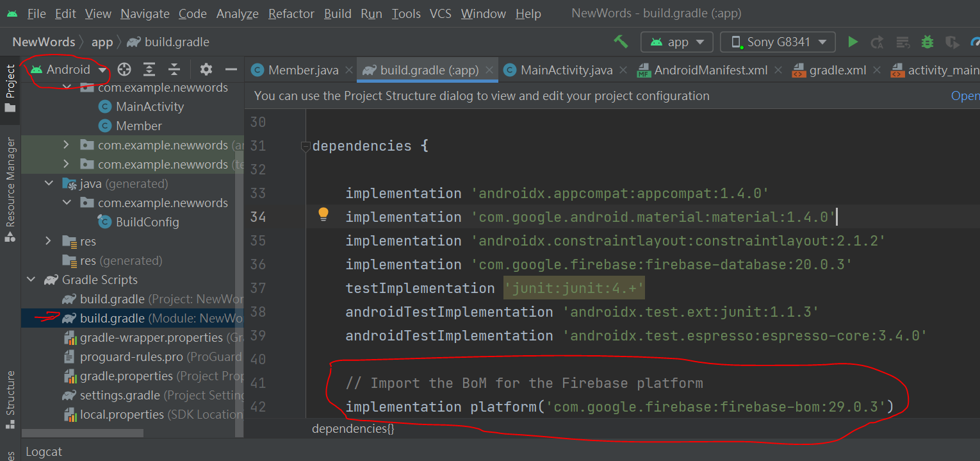Select gradle.properties file
Image resolution: width=980 pixels, height=461 pixels.
(152, 376)
